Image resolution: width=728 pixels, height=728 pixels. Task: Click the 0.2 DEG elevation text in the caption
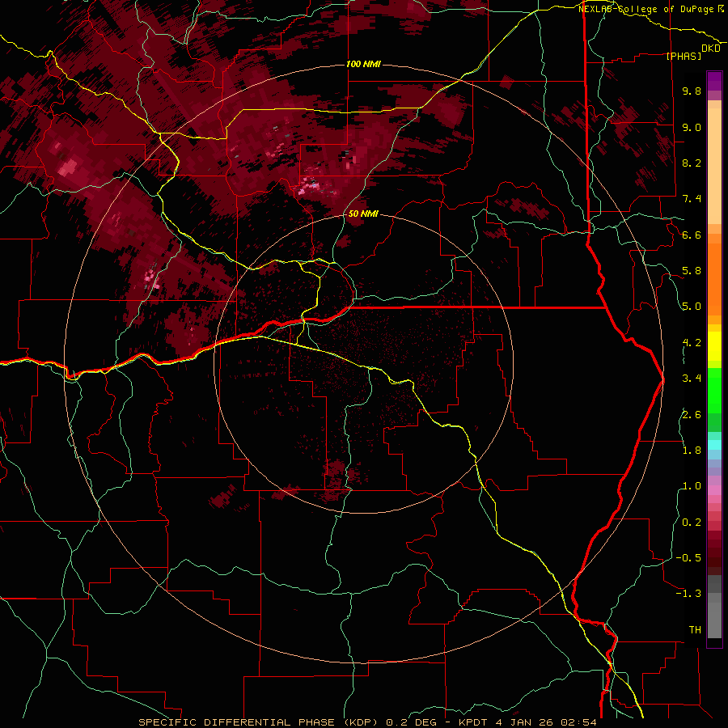pyautogui.click(x=411, y=722)
